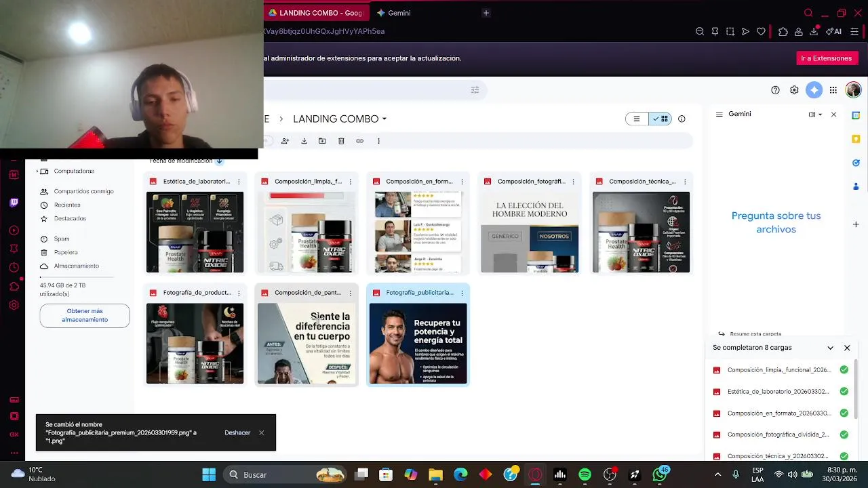The height and width of the screenshot is (488, 868).
Task: Open Twitch in Opera GX sidebar
Action: pos(14,203)
